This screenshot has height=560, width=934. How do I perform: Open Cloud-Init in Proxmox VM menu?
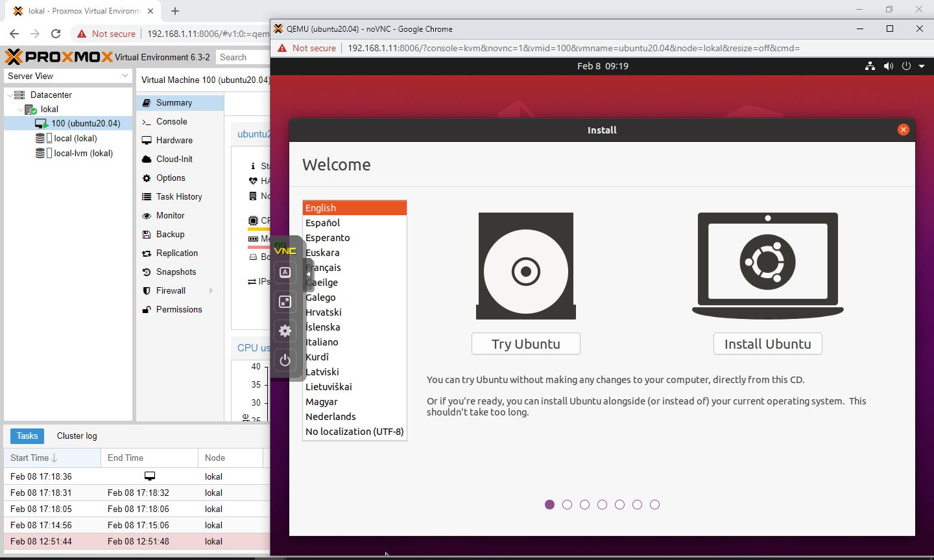(180, 159)
